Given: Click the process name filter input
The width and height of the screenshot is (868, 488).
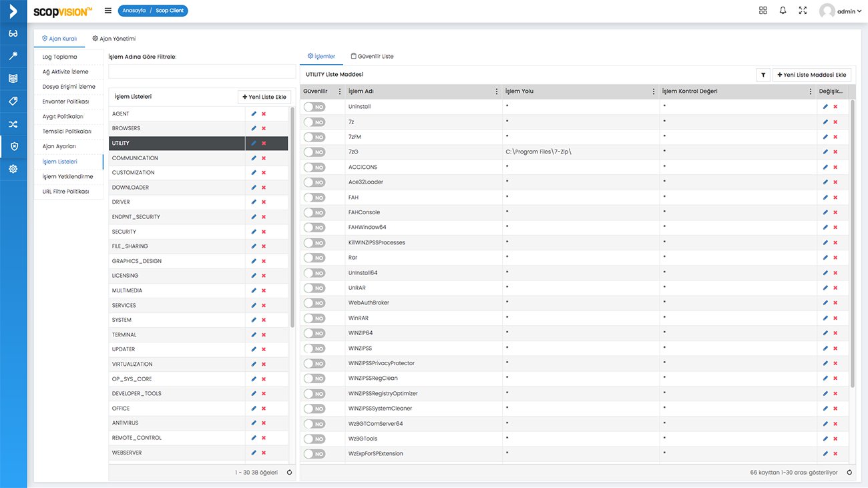Looking at the screenshot, I should point(202,71).
